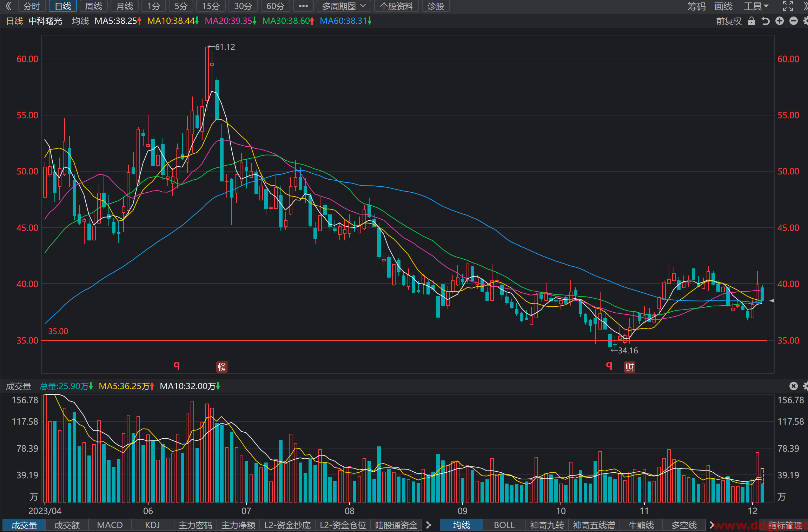
Task: Select the MACD indicator tab
Action: coord(110,525)
